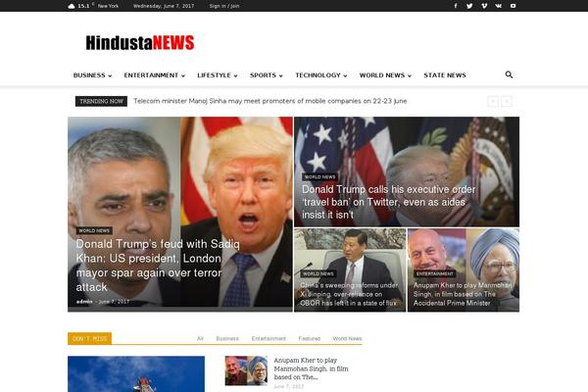
Task: Open China's sweeping reforms OBOR headline
Action: coord(349,294)
